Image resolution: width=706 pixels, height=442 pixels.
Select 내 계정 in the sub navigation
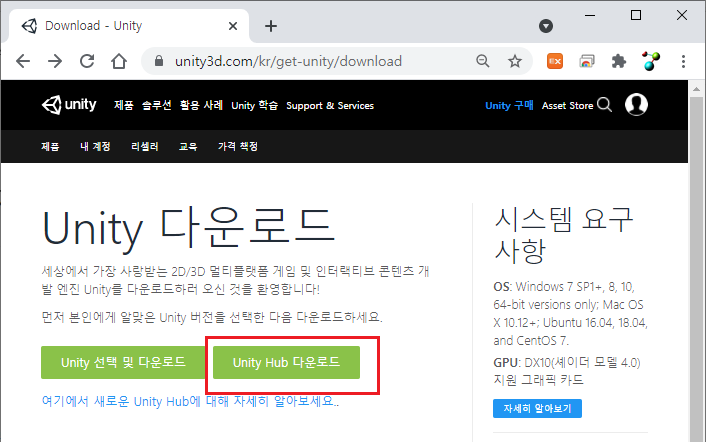[95, 146]
